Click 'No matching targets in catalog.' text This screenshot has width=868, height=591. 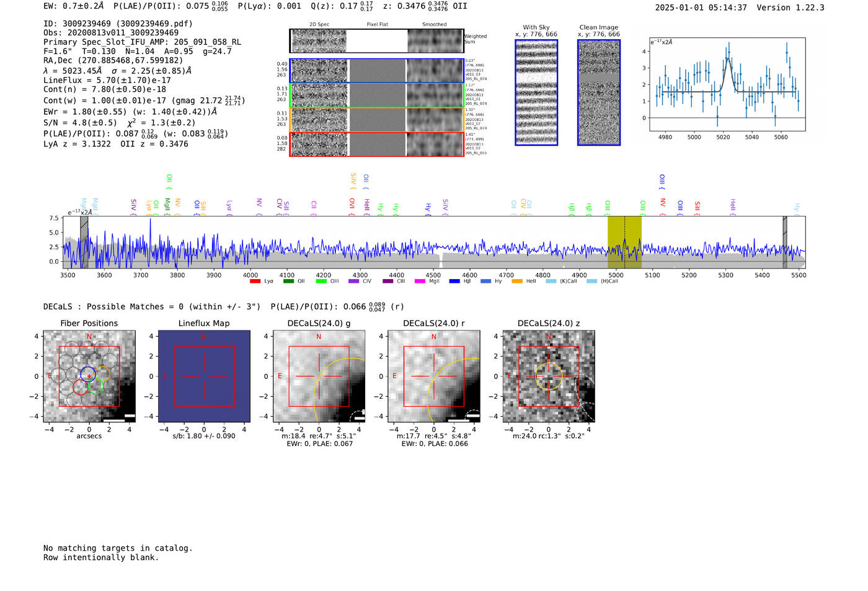coord(118,548)
